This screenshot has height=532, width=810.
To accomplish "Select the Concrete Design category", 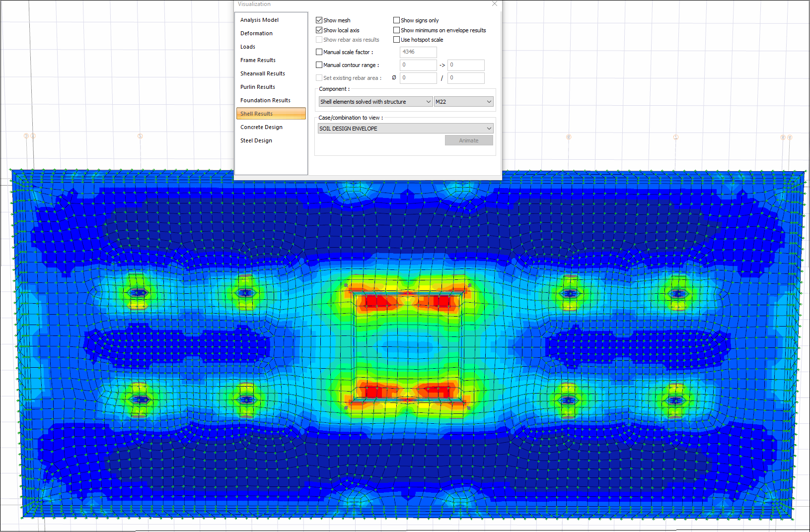I will (x=261, y=127).
